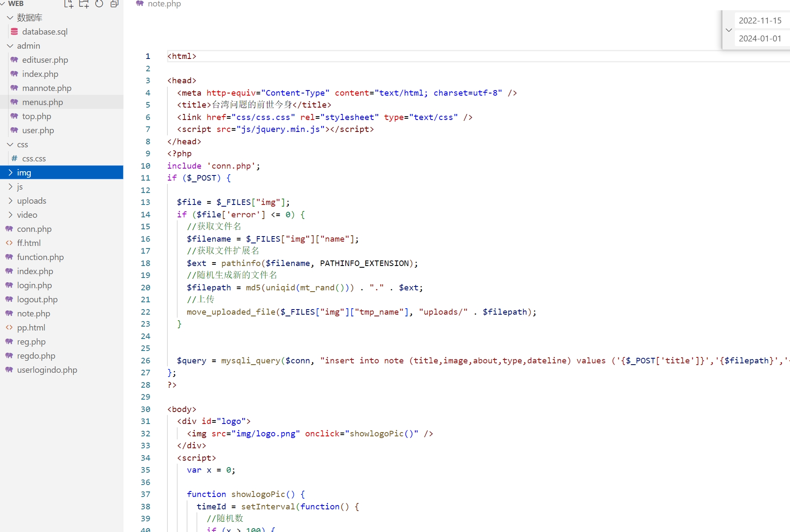The height and width of the screenshot is (532, 790).
Task: Click the PHP icon beside top.php
Action: 15,116
